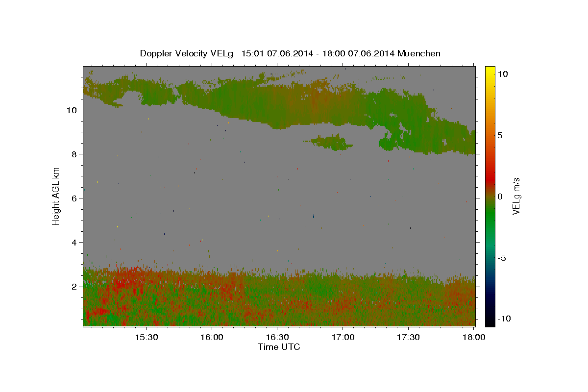The height and width of the screenshot is (392, 588).
Task: Click the 17:30 time tick label
Action: pos(408,337)
